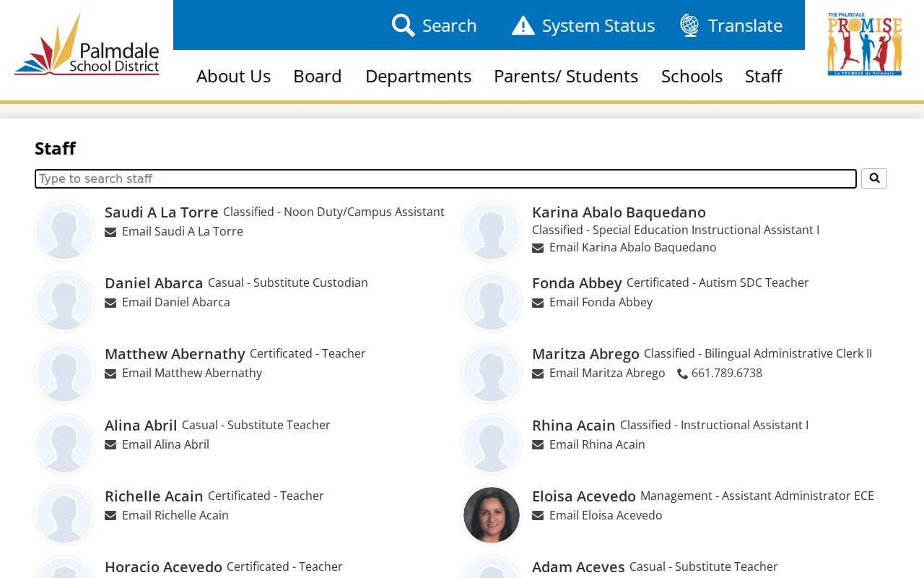
Task: Click envelope icon for Karina Abalo Baquedano
Action: tap(538, 248)
